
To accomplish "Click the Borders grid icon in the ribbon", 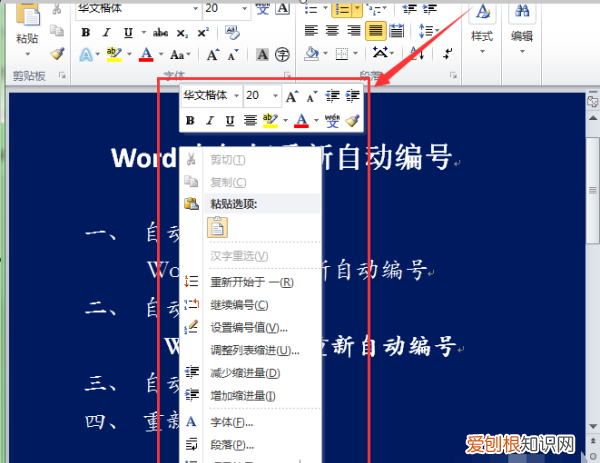I will pos(342,54).
